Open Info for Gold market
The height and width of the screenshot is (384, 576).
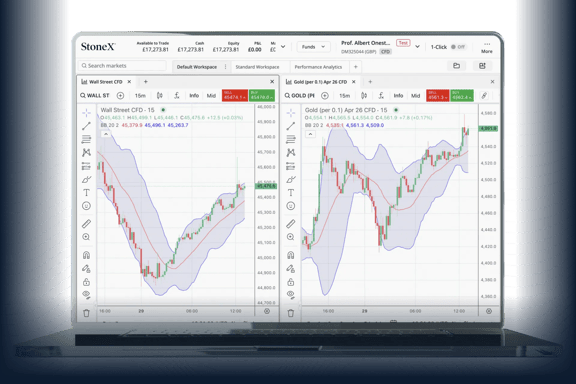(398, 96)
